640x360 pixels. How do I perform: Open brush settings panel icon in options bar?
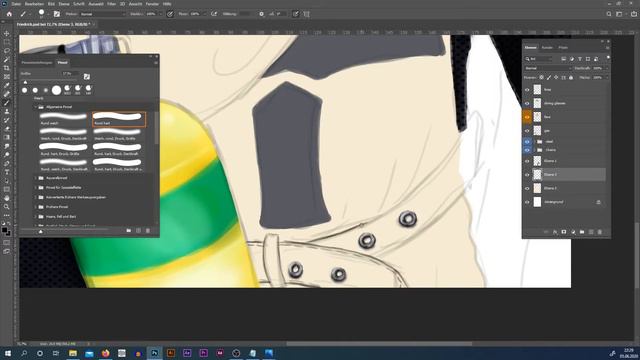coord(57,14)
